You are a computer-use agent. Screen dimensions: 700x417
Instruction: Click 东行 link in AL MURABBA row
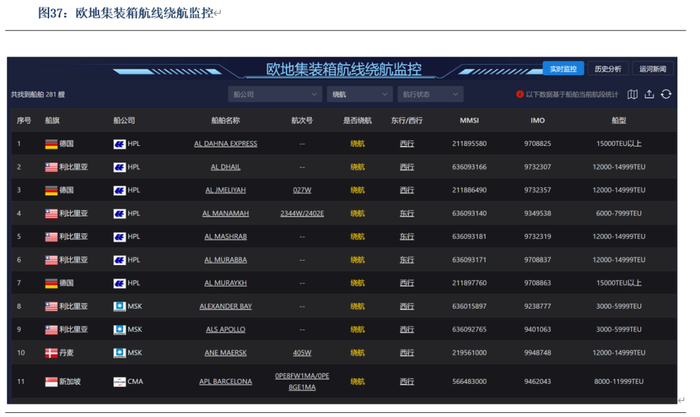coord(407,260)
